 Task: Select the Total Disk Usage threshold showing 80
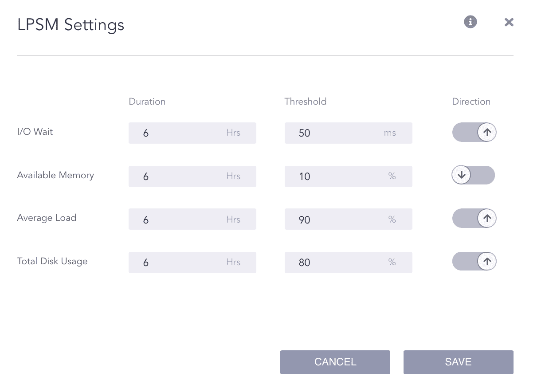point(348,262)
